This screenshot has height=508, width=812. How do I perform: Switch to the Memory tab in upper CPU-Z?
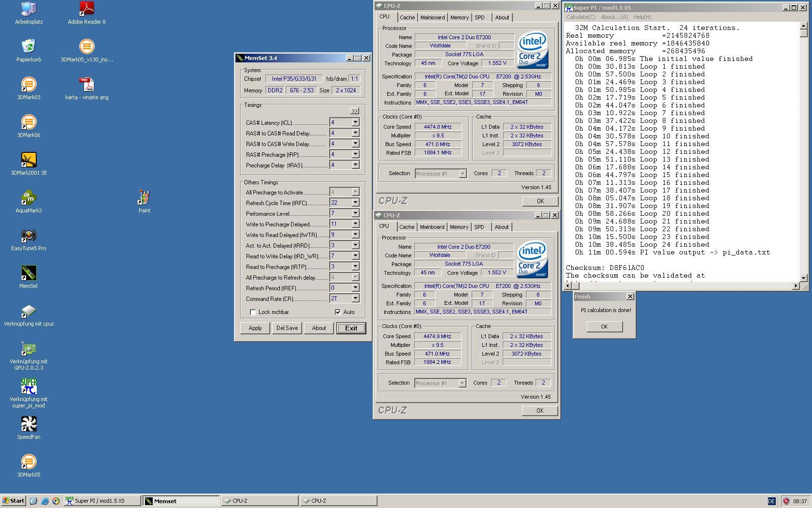(x=459, y=17)
